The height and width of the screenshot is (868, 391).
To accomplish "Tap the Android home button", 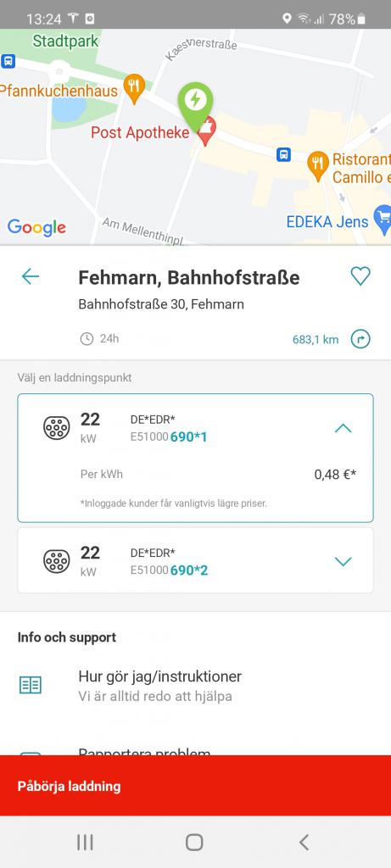I will (194, 843).
